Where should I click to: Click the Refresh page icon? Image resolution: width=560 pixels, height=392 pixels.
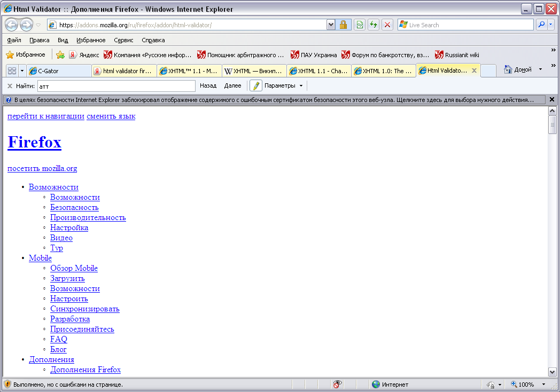[374, 25]
